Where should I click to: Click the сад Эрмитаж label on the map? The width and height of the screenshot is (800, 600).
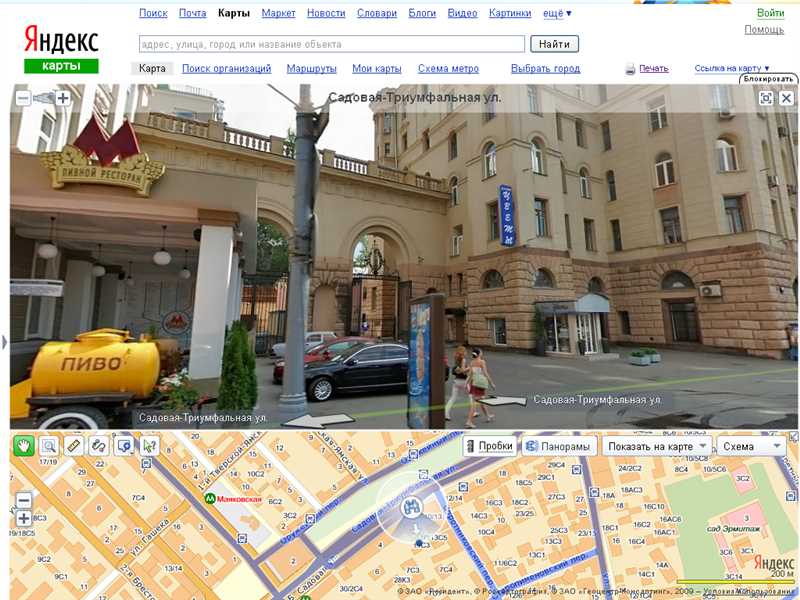pos(734,529)
